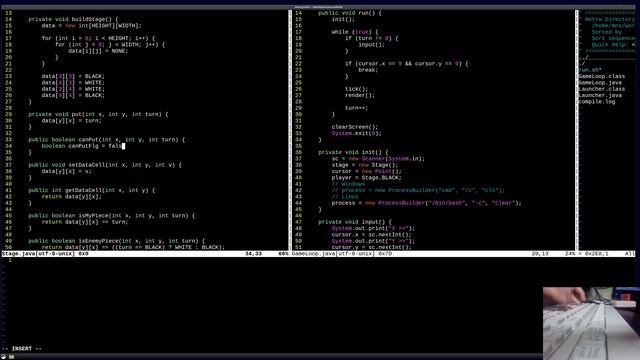
Task: Click line number 22 in Stage.java gutter
Action: pos(8,70)
